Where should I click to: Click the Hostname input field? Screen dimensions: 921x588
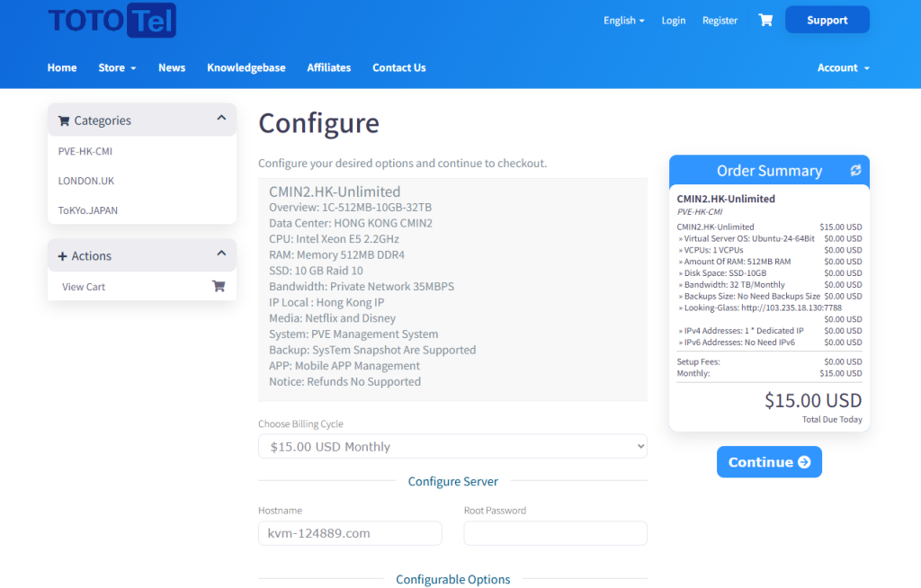coord(350,533)
